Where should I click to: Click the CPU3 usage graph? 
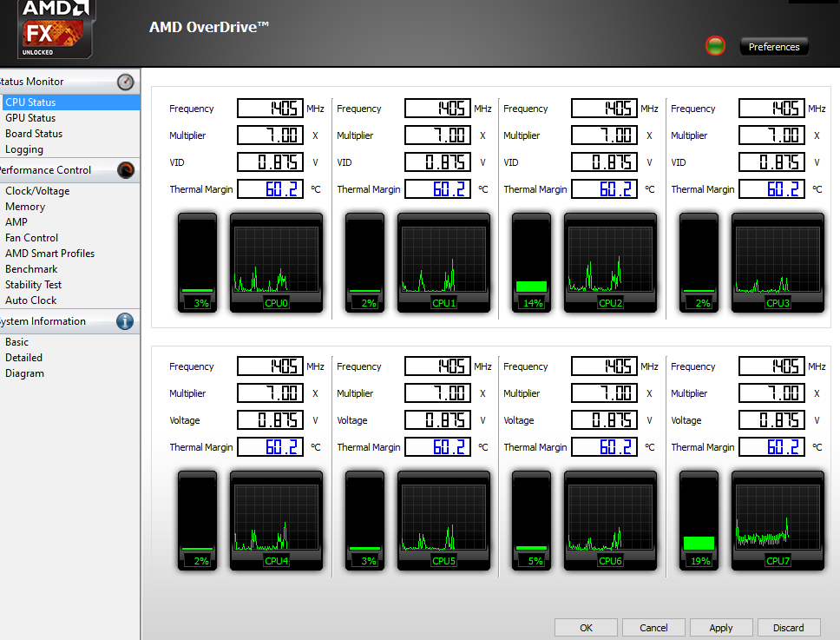[x=778, y=262]
